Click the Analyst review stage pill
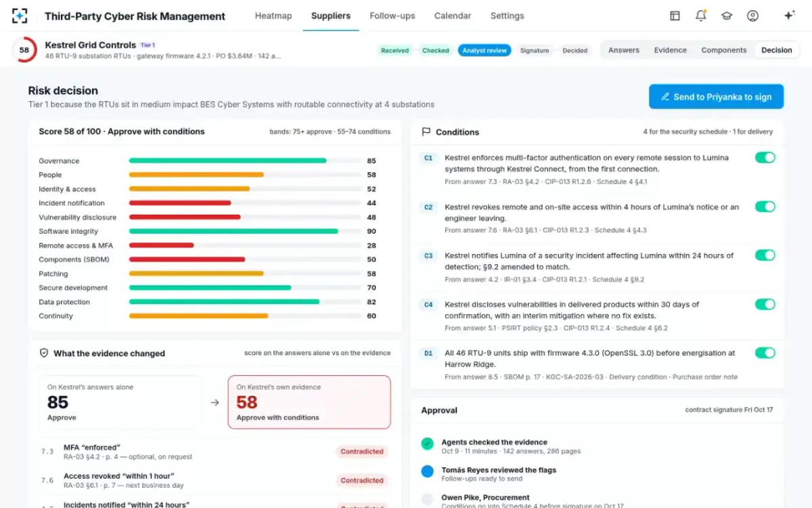Viewport: 812px width, 508px height. coord(484,50)
